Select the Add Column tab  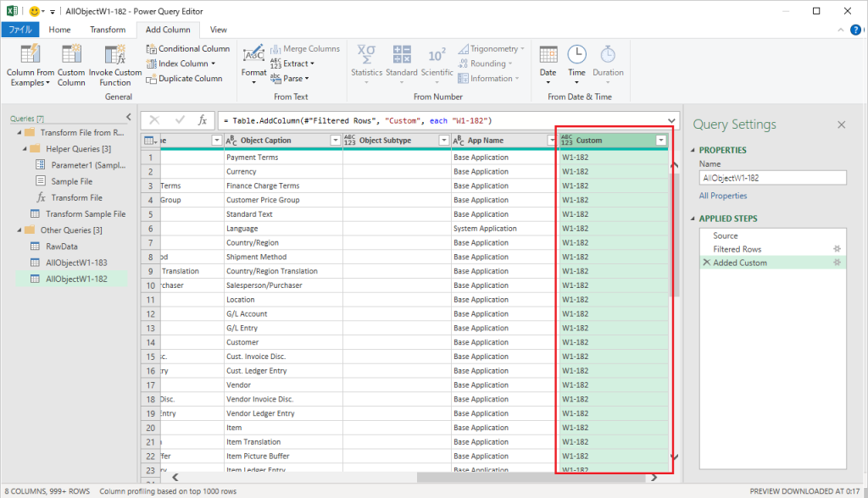click(x=168, y=30)
